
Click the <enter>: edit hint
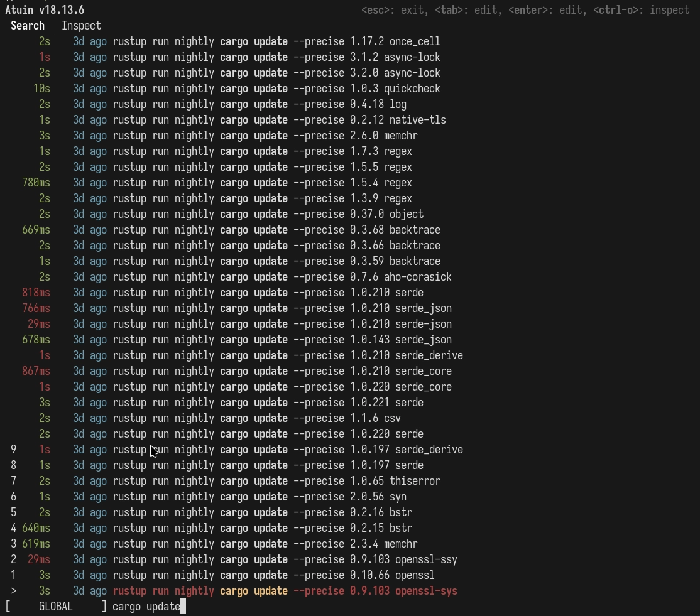pyautogui.click(x=545, y=10)
